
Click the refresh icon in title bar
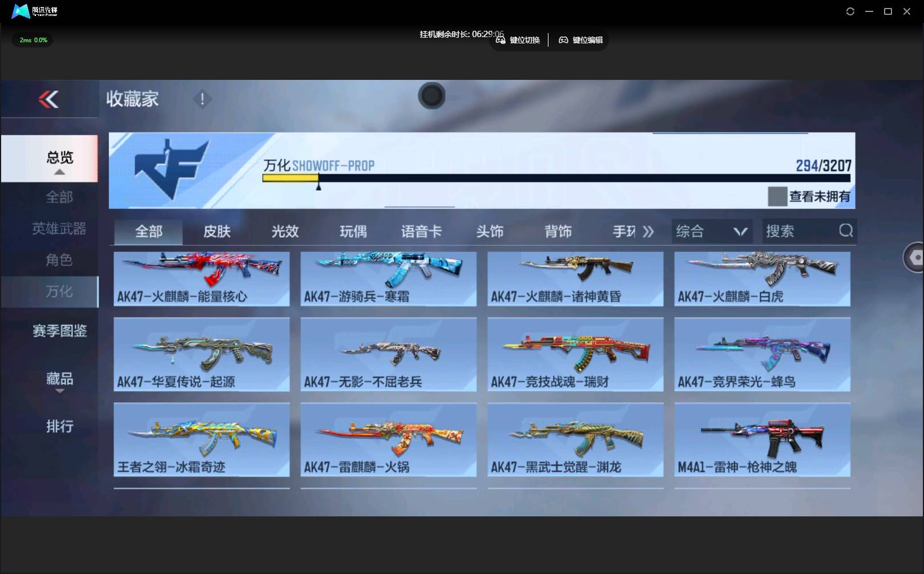pyautogui.click(x=850, y=11)
